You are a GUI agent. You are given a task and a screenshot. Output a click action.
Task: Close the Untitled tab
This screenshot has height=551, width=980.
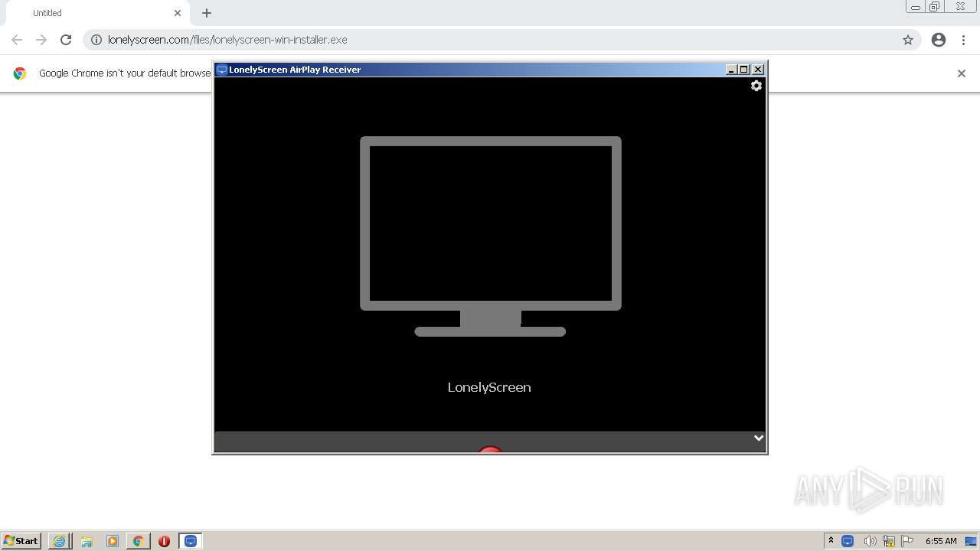click(178, 13)
